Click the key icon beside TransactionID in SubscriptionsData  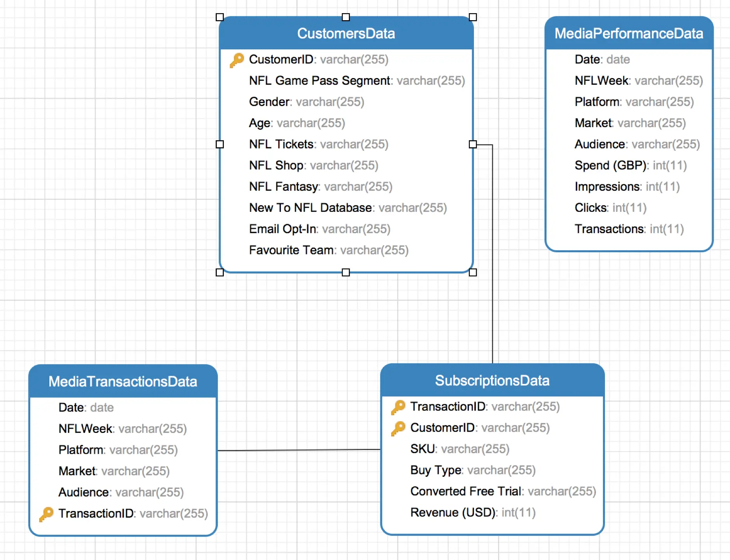pos(398,407)
